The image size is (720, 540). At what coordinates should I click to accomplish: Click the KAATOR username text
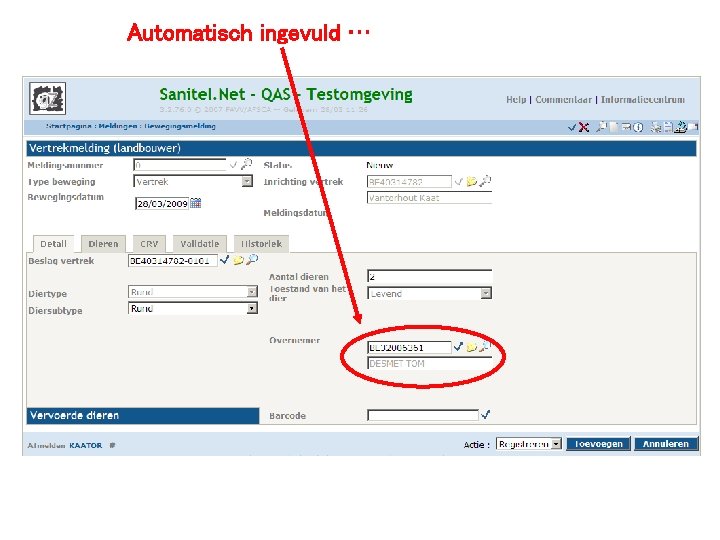pyautogui.click(x=86, y=445)
